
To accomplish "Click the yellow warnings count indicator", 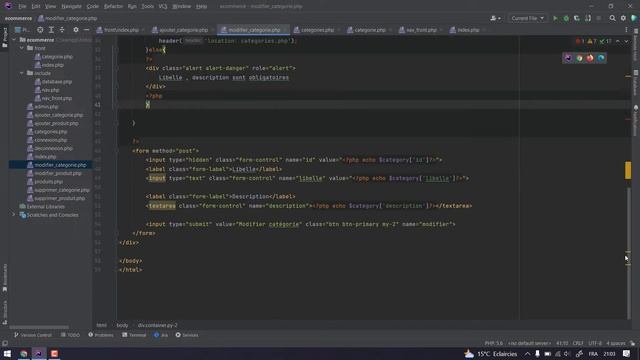I will (592, 41).
